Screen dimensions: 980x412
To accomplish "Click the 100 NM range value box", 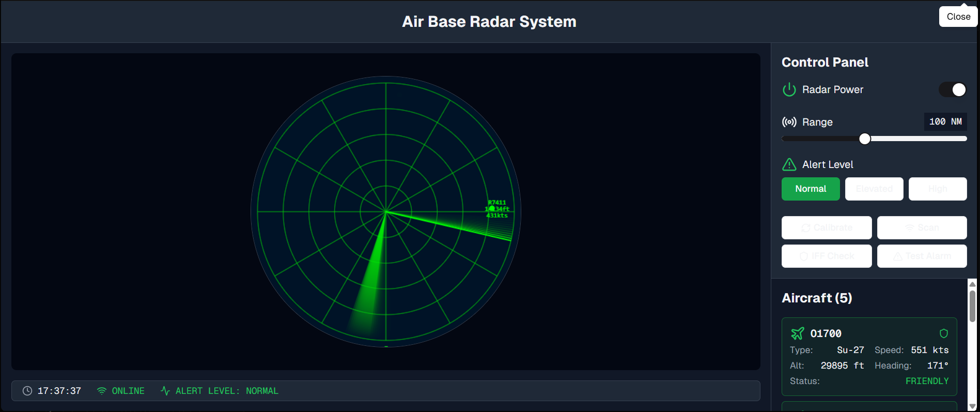I will click(945, 121).
